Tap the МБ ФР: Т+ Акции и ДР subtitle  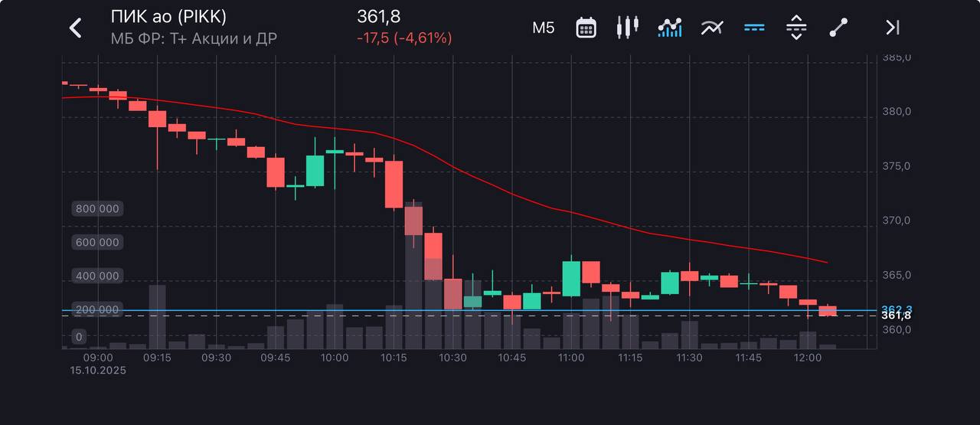(194, 38)
